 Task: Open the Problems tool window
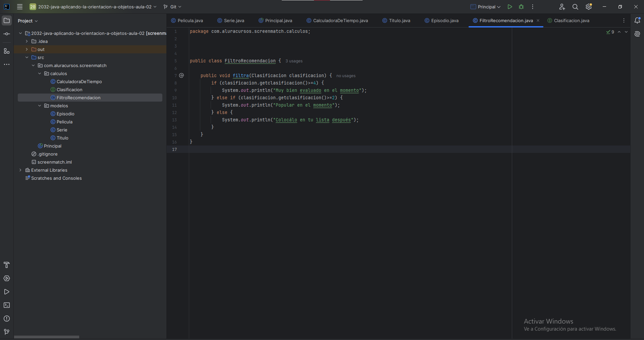click(7, 319)
